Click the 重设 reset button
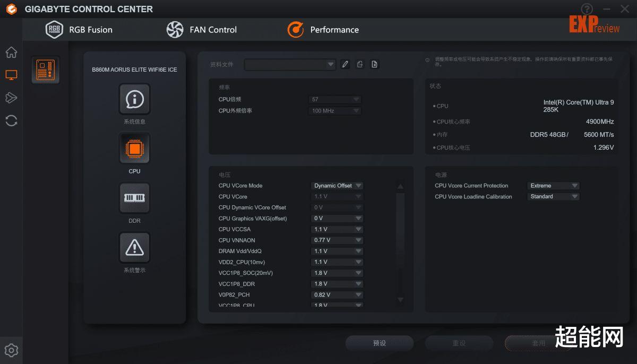637x364 pixels. pyautogui.click(x=459, y=343)
